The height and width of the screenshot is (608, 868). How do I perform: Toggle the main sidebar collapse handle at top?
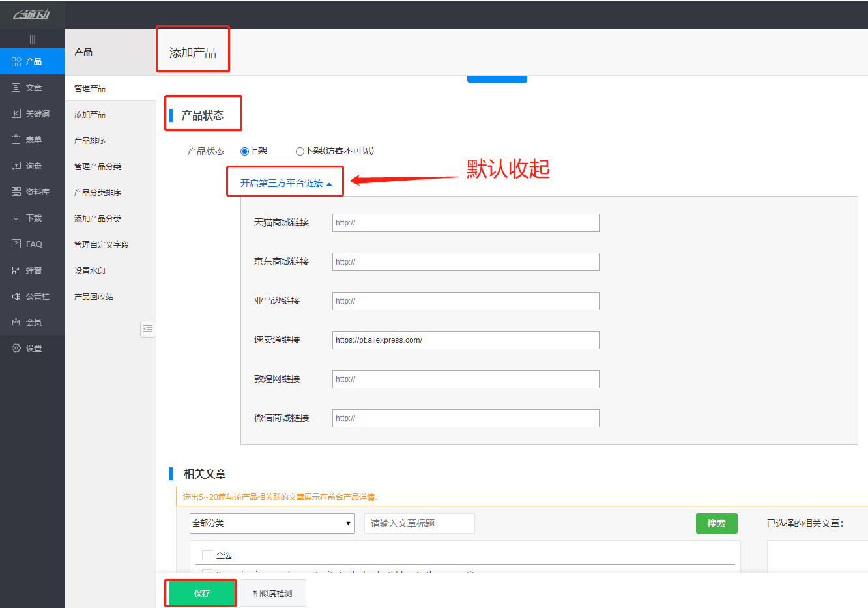[33, 39]
